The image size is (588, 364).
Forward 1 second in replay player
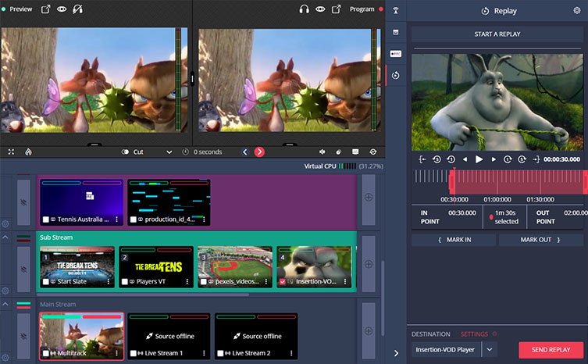coord(508,159)
